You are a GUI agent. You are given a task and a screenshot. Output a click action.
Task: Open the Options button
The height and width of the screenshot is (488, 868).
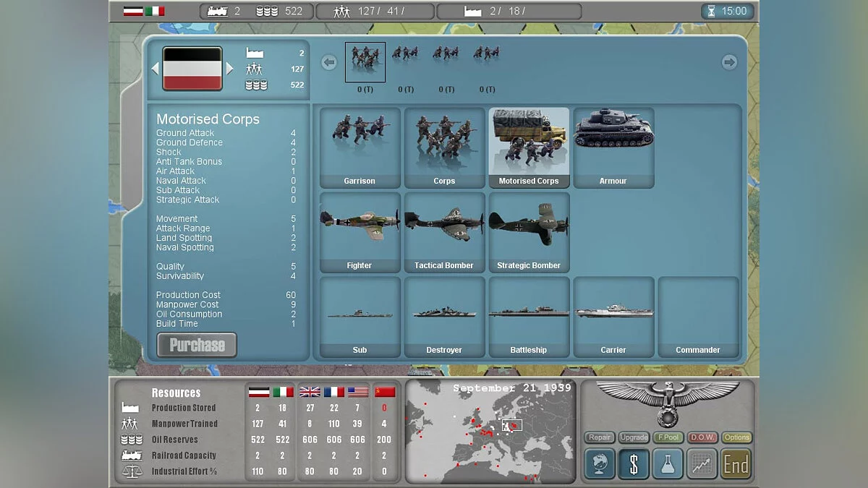point(737,437)
